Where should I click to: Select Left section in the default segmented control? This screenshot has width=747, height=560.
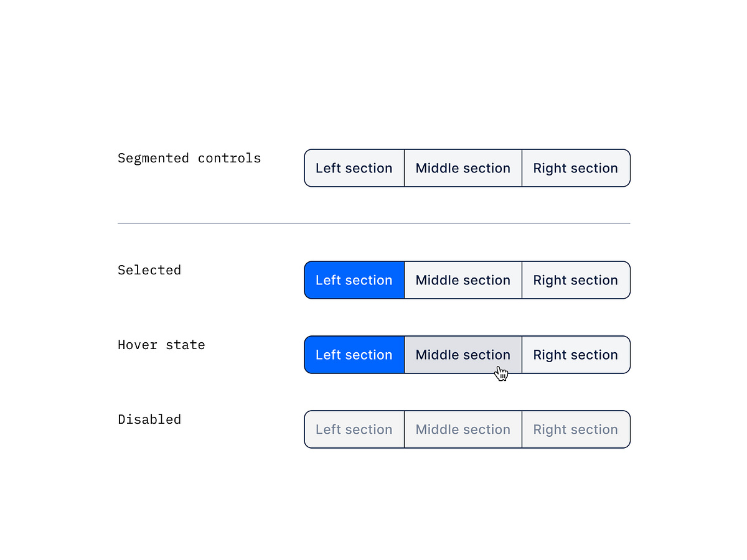pyautogui.click(x=354, y=168)
